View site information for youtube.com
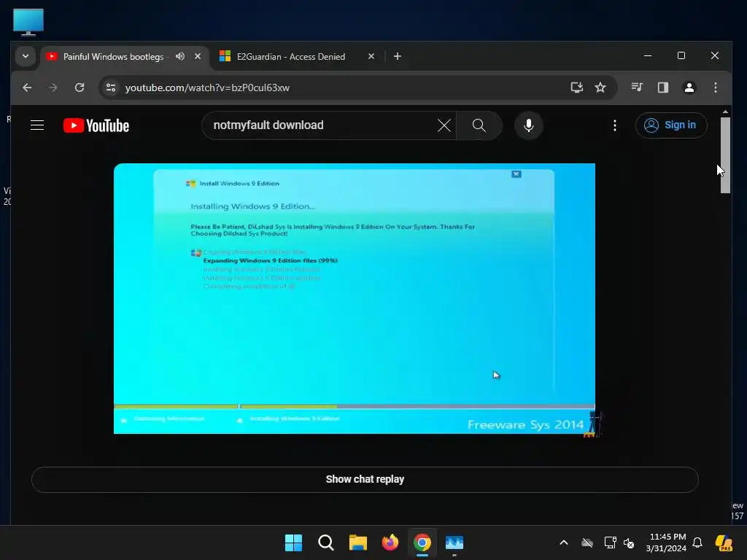Viewport: 747px width, 560px height. pyautogui.click(x=111, y=87)
